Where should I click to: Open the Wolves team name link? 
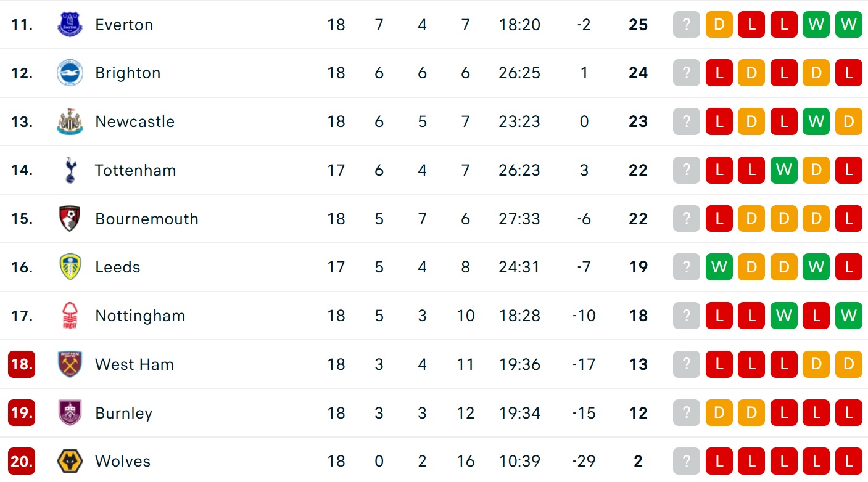coord(123,461)
